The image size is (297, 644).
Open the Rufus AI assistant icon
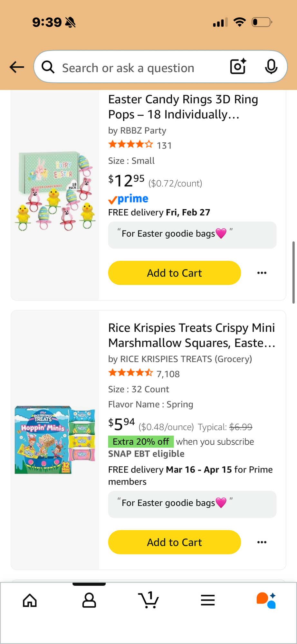(x=266, y=601)
